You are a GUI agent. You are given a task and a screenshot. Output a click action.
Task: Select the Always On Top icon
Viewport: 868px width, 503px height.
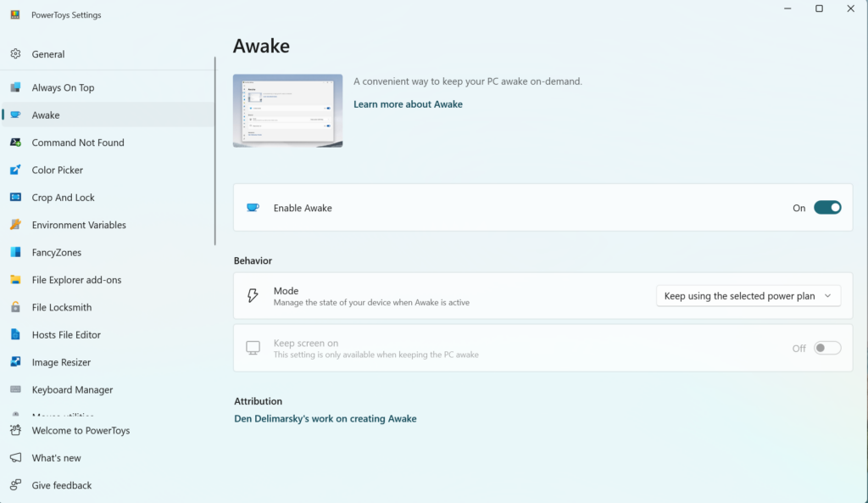coord(17,87)
